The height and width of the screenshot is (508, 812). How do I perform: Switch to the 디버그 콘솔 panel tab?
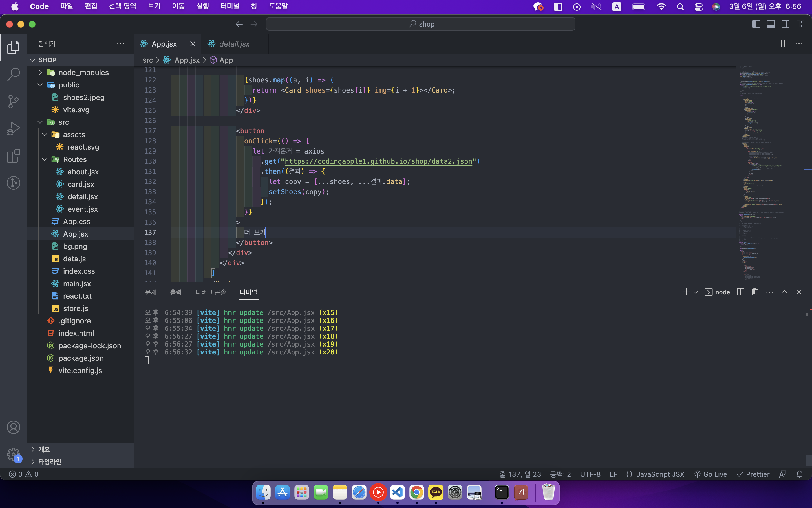pos(211,292)
